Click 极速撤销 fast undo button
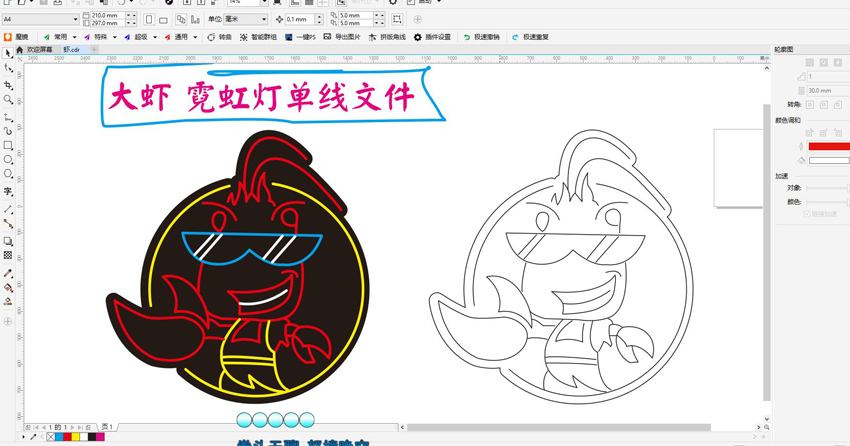 481,37
